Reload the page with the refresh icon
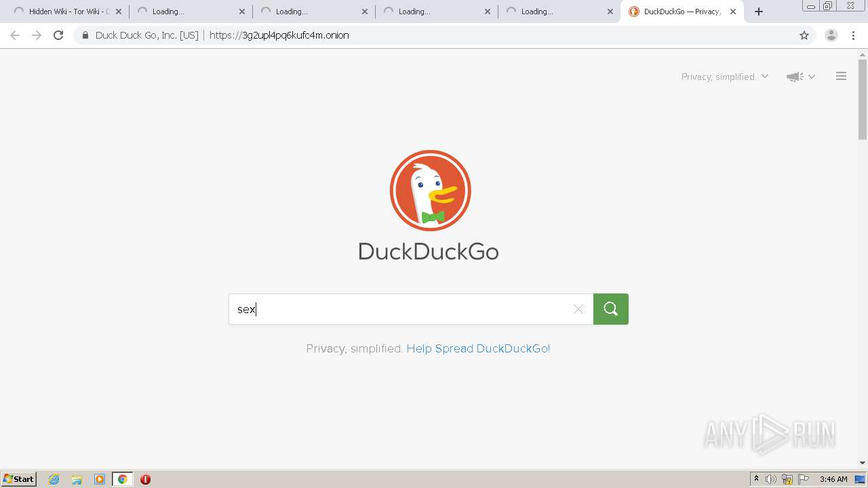The height and width of the screenshot is (488, 868). (58, 35)
